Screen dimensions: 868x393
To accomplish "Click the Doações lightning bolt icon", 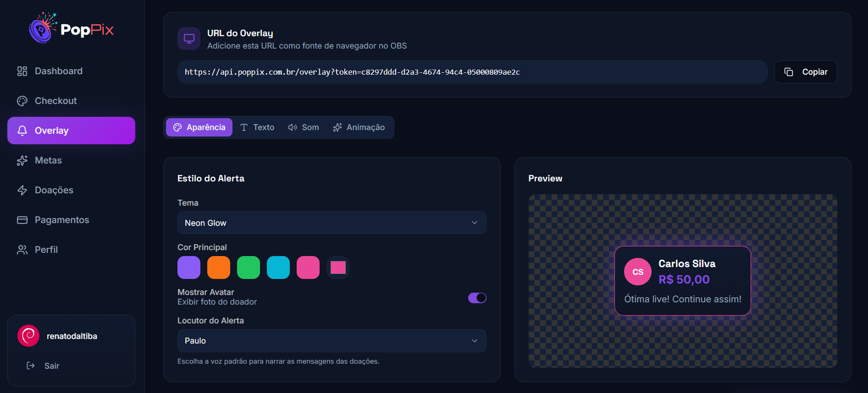I will pyautogui.click(x=22, y=190).
